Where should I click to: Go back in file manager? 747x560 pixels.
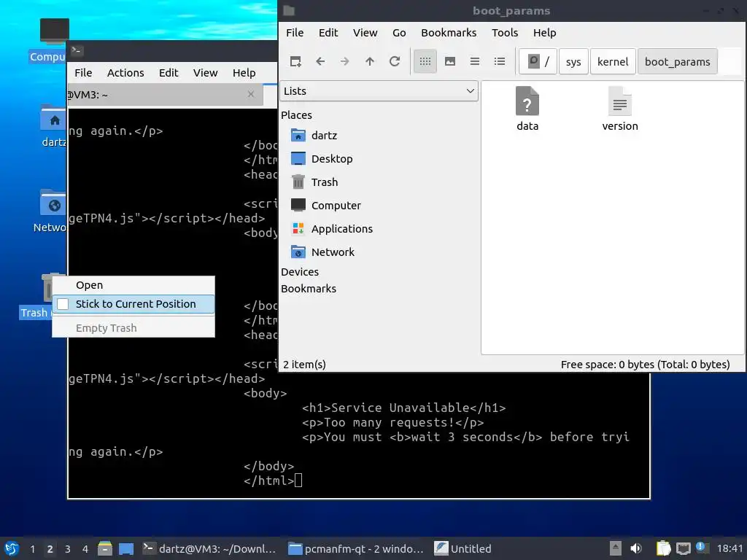coord(320,61)
